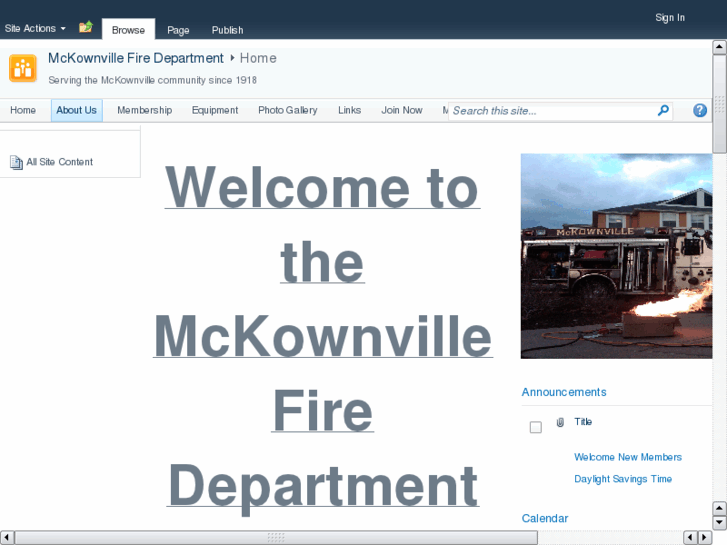This screenshot has width=727, height=545.
Task: Open the Site Actions dropdown
Action: [35, 28]
